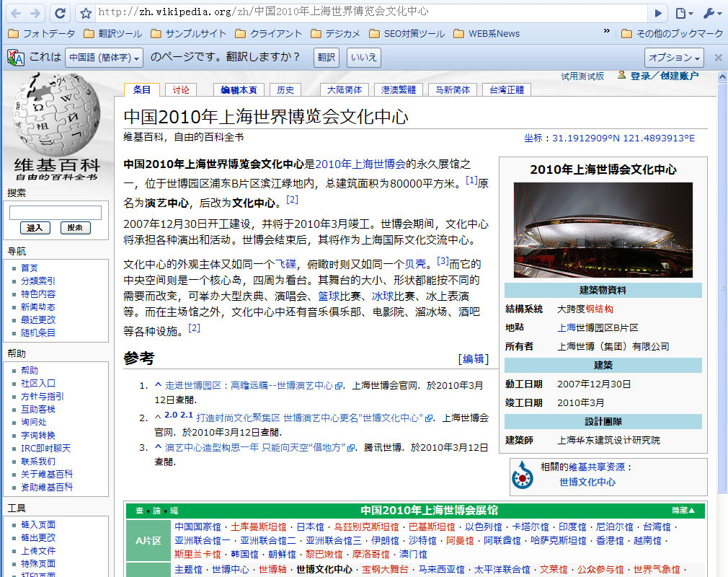Open the 首页 sidebar link

click(x=30, y=268)
